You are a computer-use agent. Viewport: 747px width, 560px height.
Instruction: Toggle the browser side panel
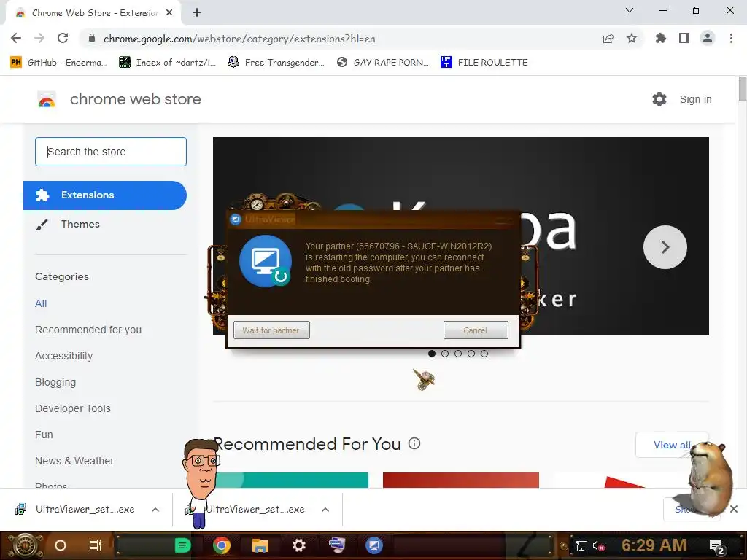click(684, 38)
